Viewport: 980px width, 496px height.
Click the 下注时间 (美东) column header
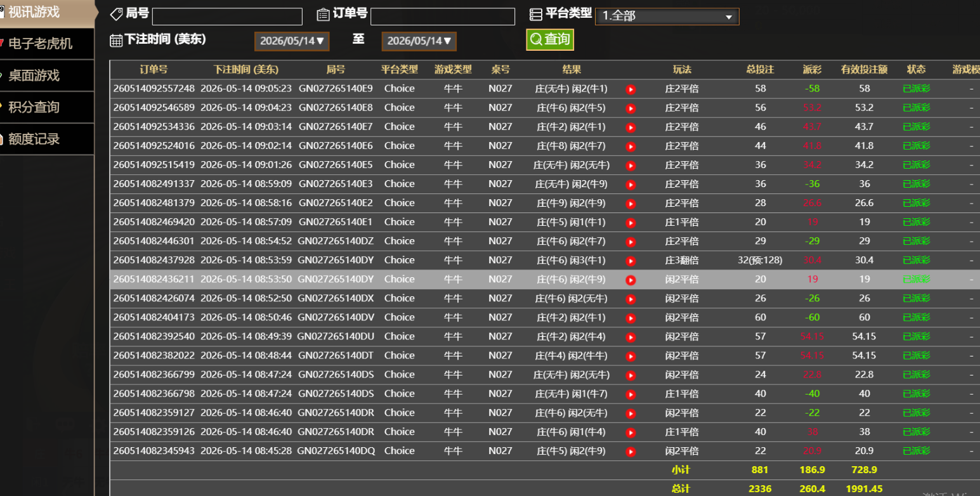click(x=246, y=70)
